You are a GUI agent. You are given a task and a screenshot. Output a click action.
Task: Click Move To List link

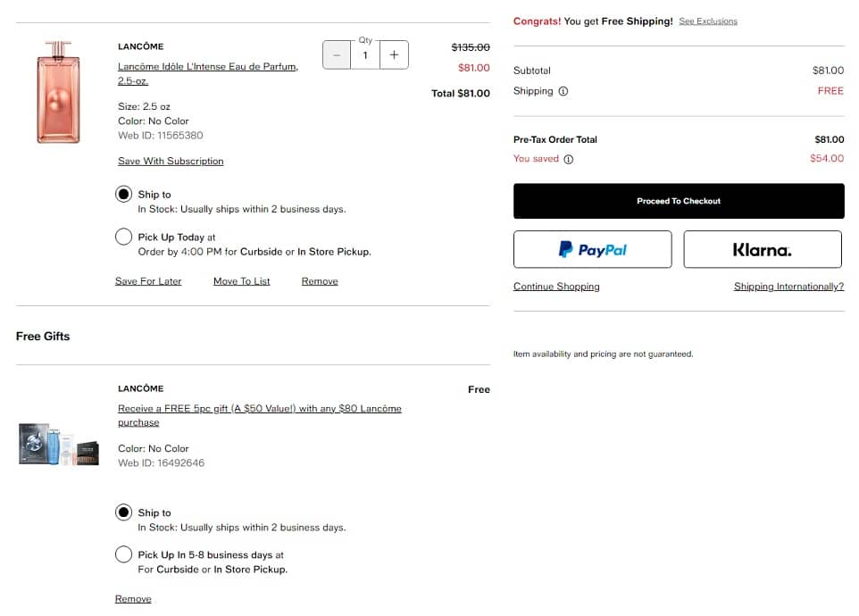(241, 281)
